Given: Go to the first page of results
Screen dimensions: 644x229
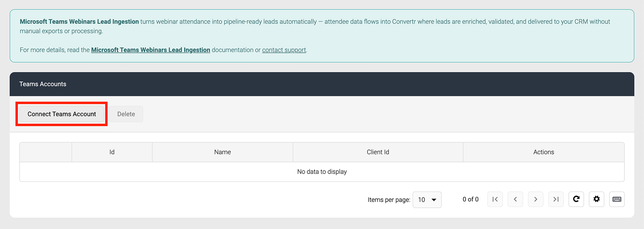Looking at the screenshot, I should tap(495, 199).
